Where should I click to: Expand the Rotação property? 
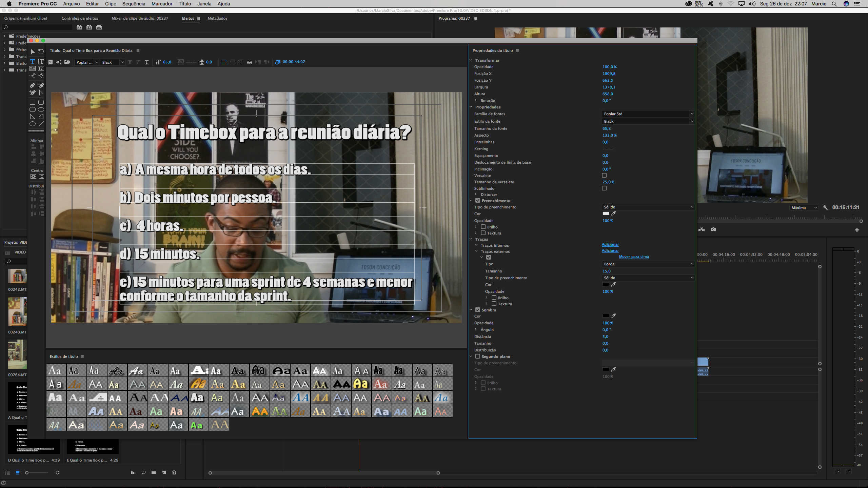tap(476, 100)
